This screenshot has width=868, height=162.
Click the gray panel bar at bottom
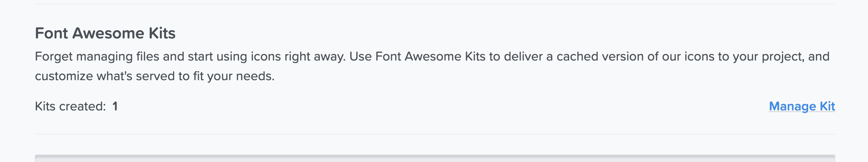[435, 158]
